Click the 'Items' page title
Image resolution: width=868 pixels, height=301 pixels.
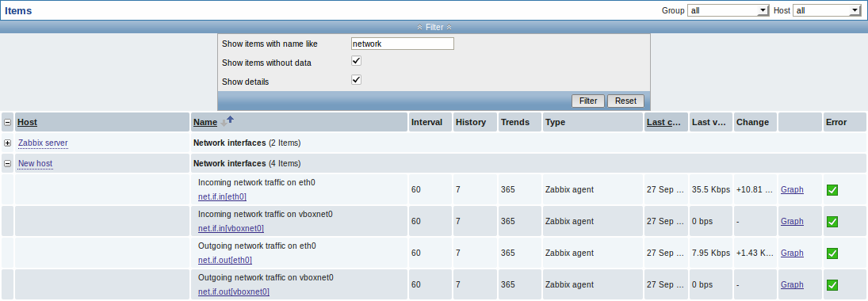(18, 10)
